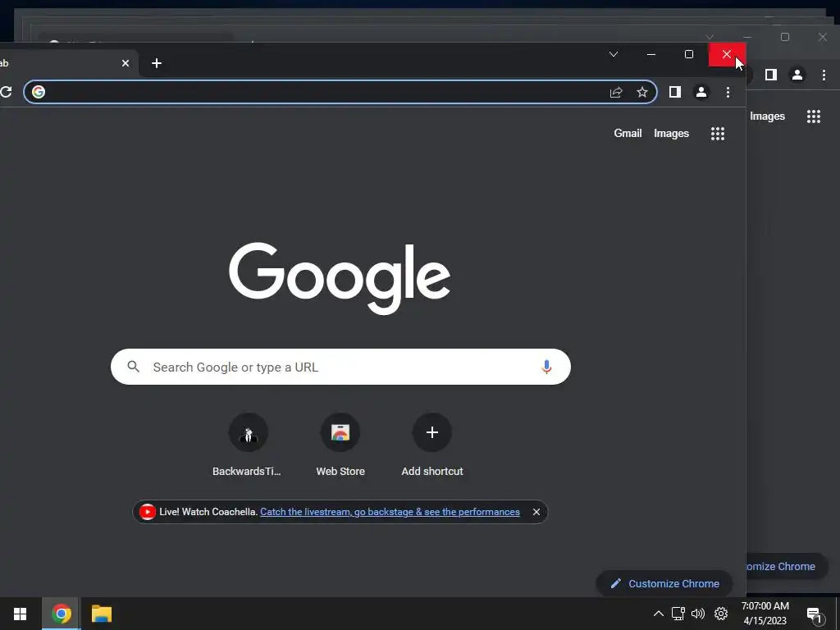Open Images link in front window
This screenshot has height=630, width=840.
(x=671, y=134)
